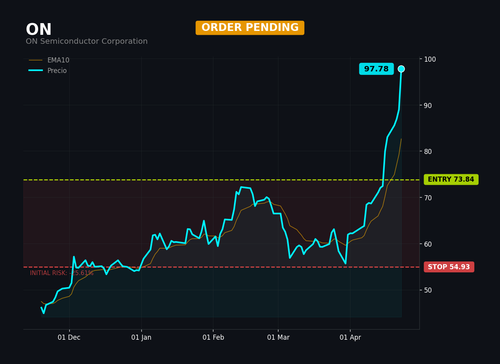Click the 01 Dec date axis label

(x=69, y=337)
